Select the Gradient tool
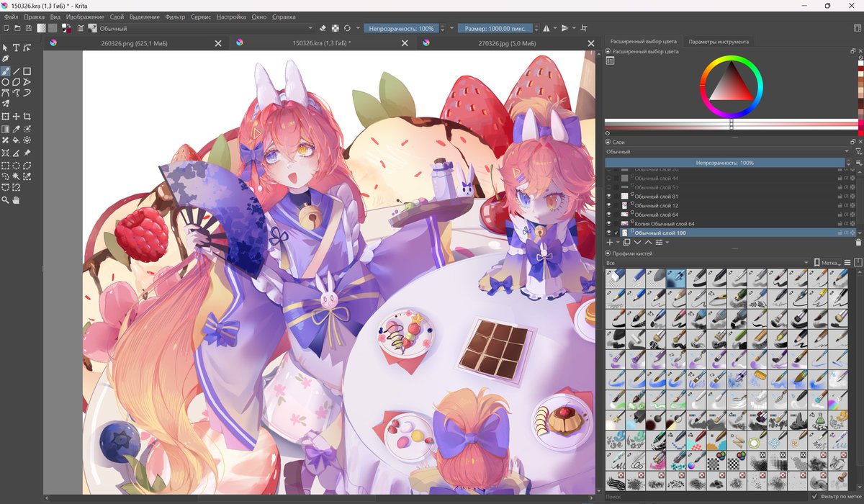The width and height of the screenshot is (864, 504). point(6,129)
